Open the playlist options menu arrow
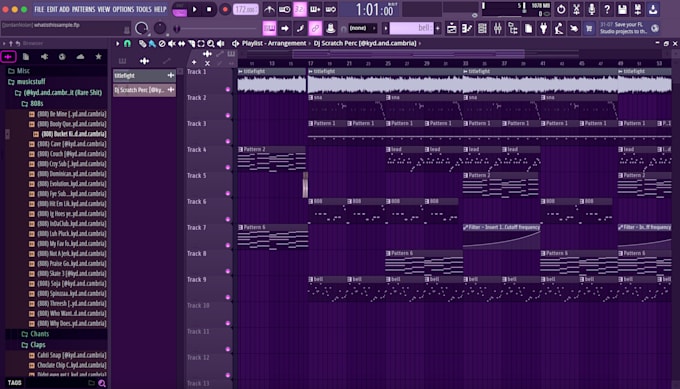 (x=118, y=43)
